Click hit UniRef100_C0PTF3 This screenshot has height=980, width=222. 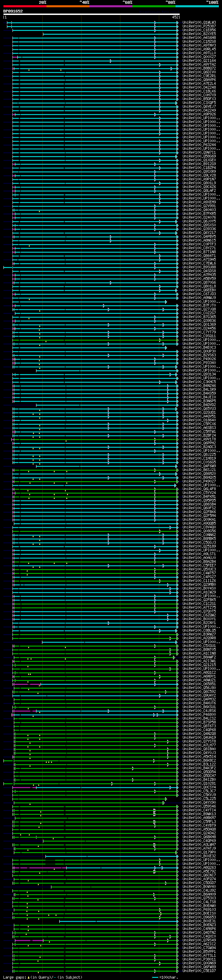[x=199, y=244]
